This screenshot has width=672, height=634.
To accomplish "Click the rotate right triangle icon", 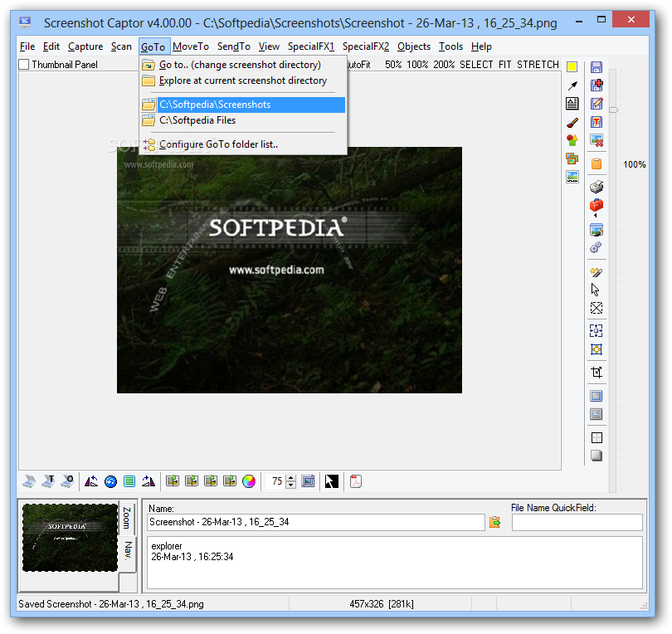I will coord(149,481).
